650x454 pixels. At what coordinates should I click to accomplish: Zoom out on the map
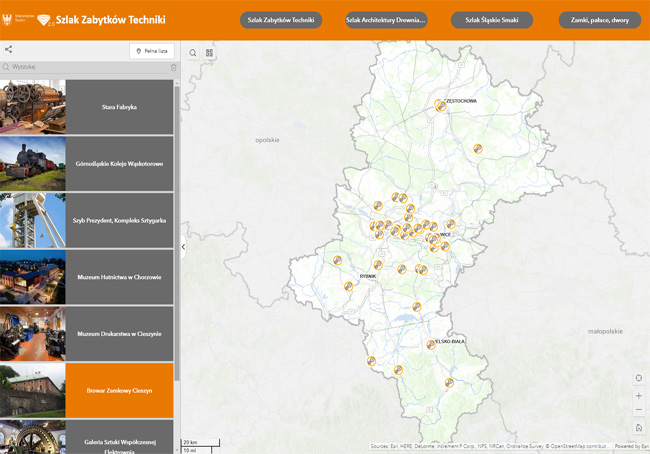tap(639, 410)
